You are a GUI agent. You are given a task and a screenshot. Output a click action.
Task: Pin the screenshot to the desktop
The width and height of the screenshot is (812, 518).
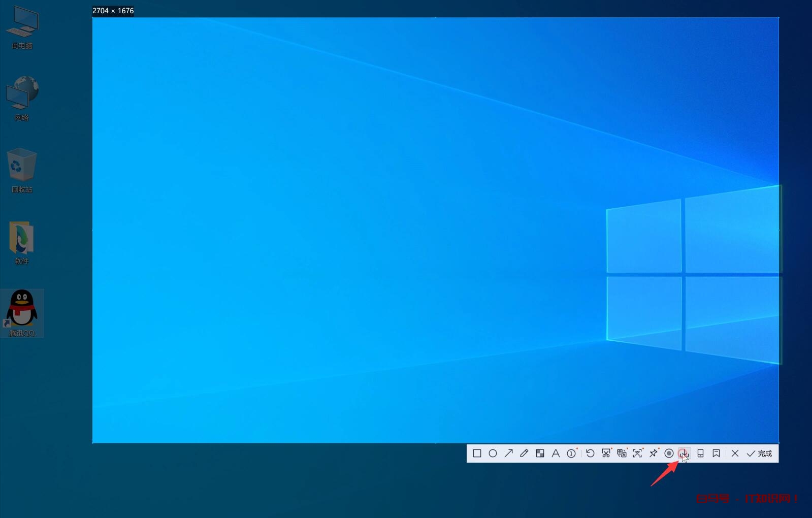pos(653,454)
